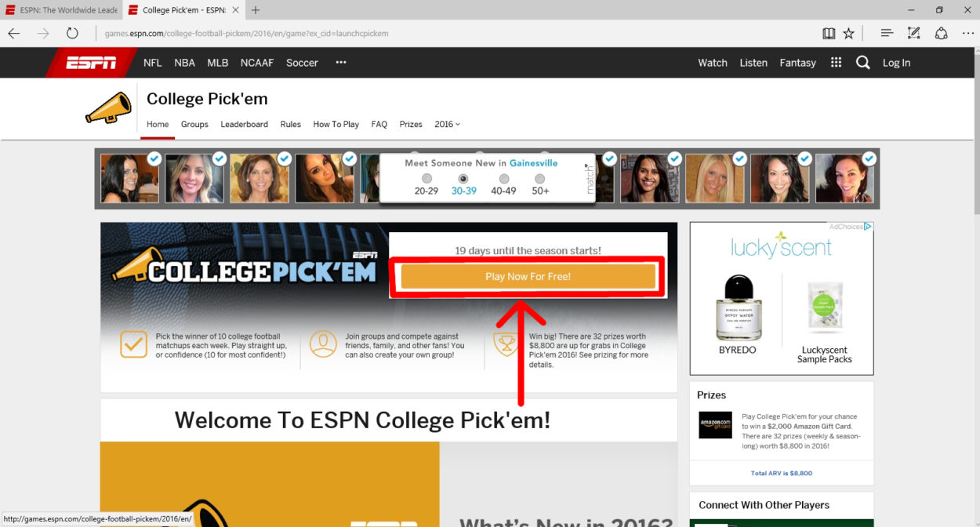Open the browser Hub lines icon
Viewport: 980px width, 527px height.
pyautogui.click(x=887, y=33)
